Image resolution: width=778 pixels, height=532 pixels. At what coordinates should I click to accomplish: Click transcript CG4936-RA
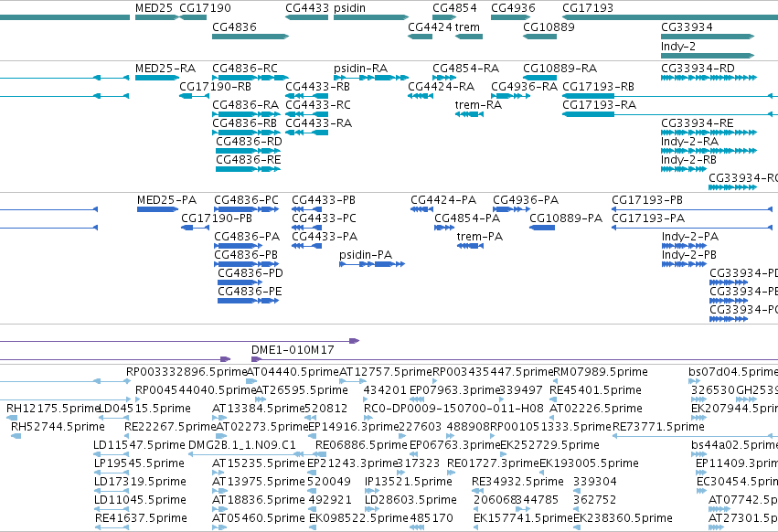[510, 96]
